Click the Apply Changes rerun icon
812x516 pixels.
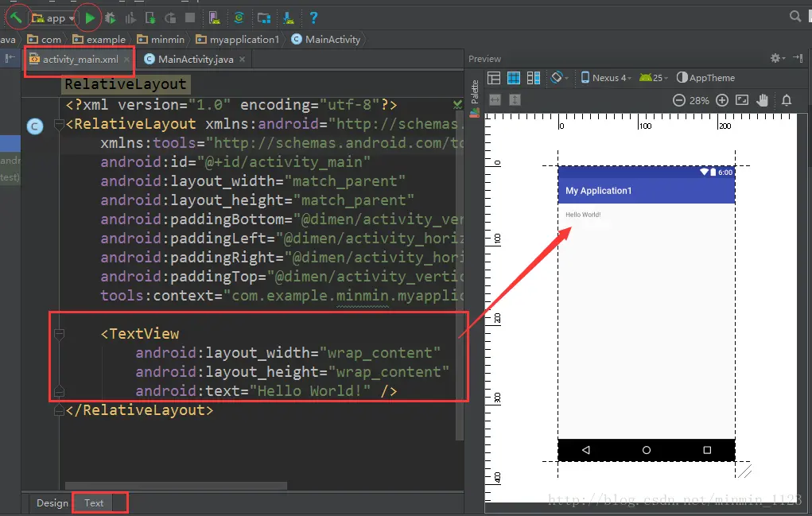170,18
